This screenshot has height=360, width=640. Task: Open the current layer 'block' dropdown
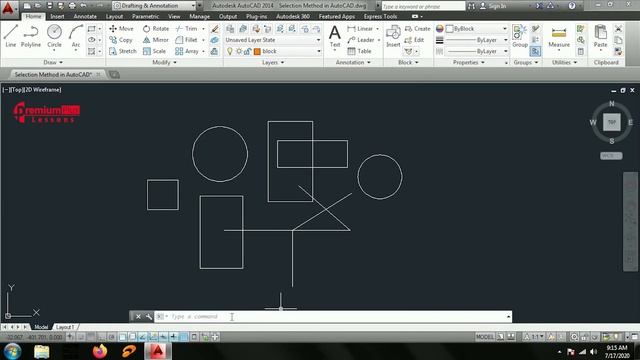point(272,51)
